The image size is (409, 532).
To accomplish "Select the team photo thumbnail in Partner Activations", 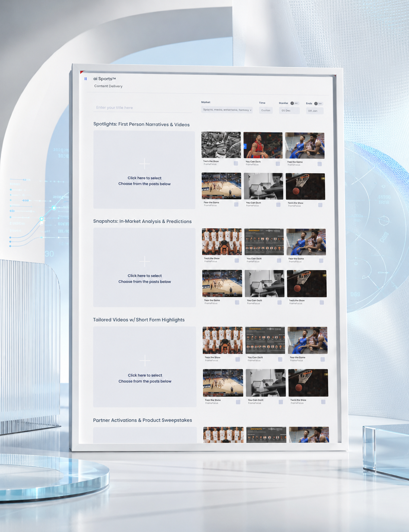I will tap(223, 435).
